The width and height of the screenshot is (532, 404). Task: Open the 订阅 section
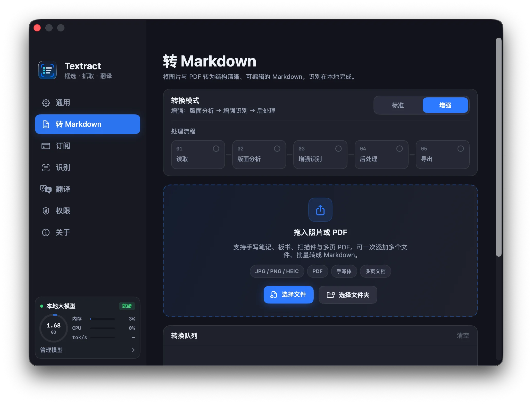coord(88,146)
